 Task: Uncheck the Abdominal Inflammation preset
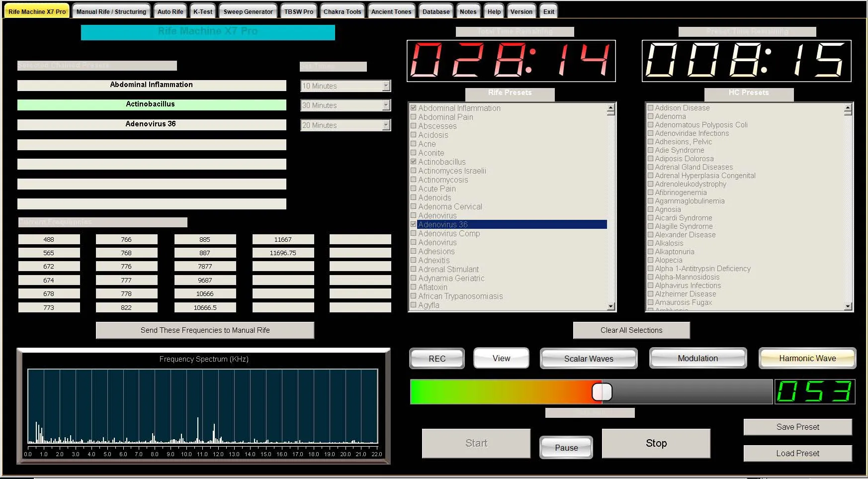413,108
